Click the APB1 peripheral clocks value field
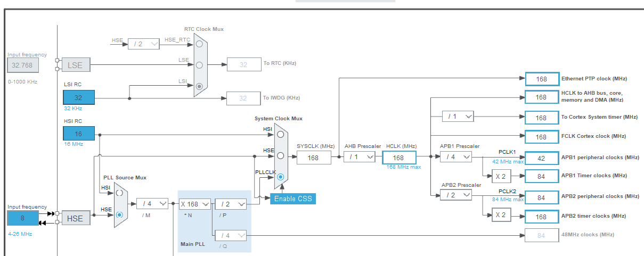The height and width of the screenshot is (256, 644). pos(541,158)
